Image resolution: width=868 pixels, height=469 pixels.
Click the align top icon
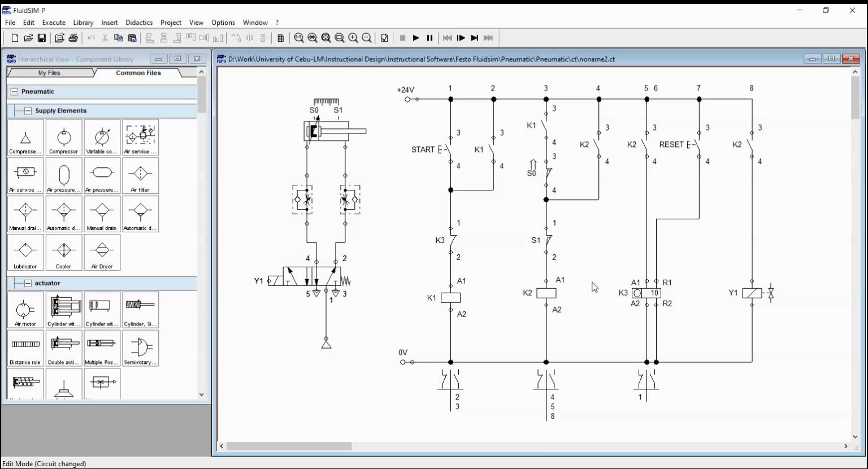[x=190, y=38]
